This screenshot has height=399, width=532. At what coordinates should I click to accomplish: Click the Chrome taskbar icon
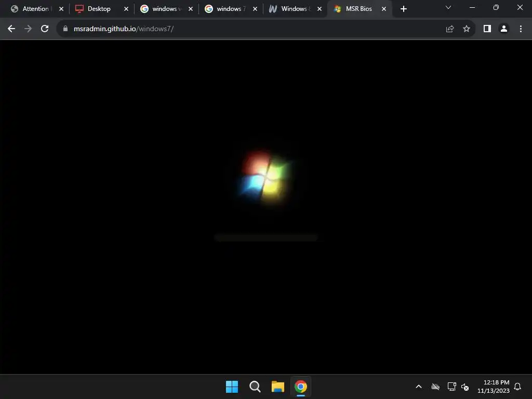tap(301, 387)
